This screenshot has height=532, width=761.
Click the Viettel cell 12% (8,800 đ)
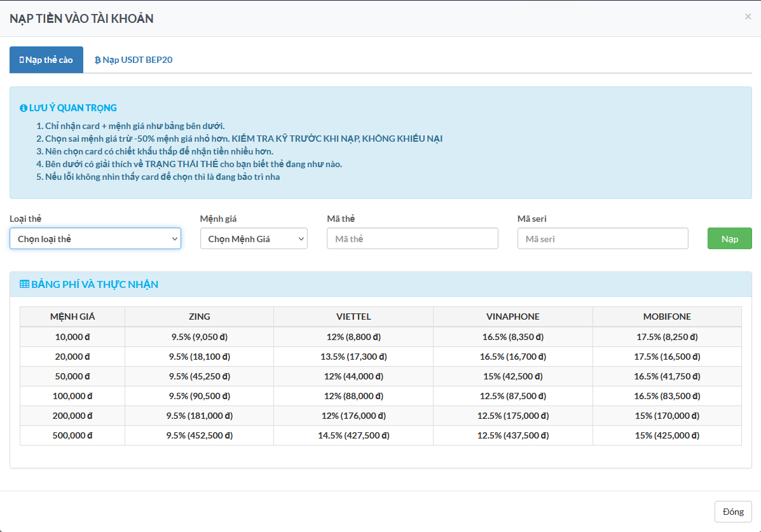click(x=353, y=337)
